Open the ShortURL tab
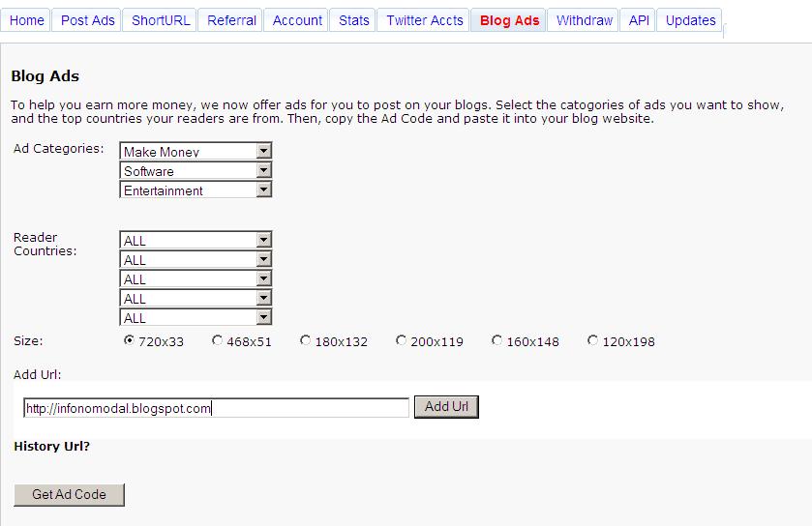Screen dimensions: 812x526 point(161,20)
